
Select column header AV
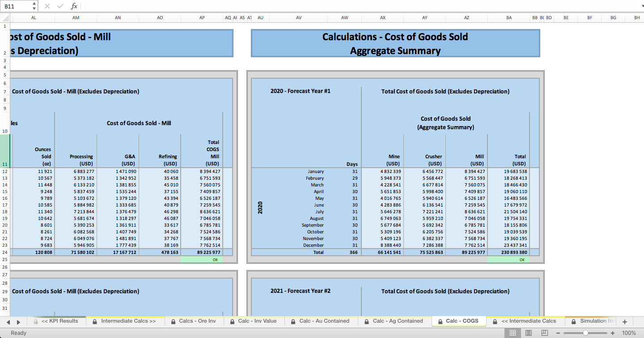[x=299, y=17]
